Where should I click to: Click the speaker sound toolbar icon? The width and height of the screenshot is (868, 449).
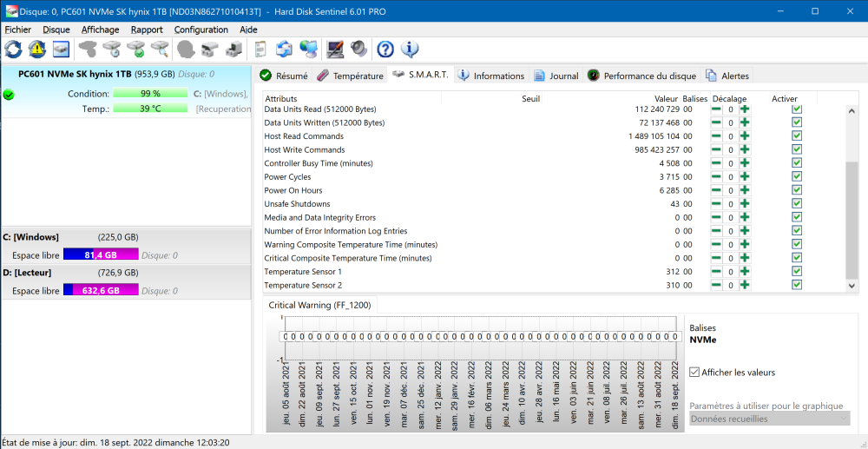pos(358,49)
